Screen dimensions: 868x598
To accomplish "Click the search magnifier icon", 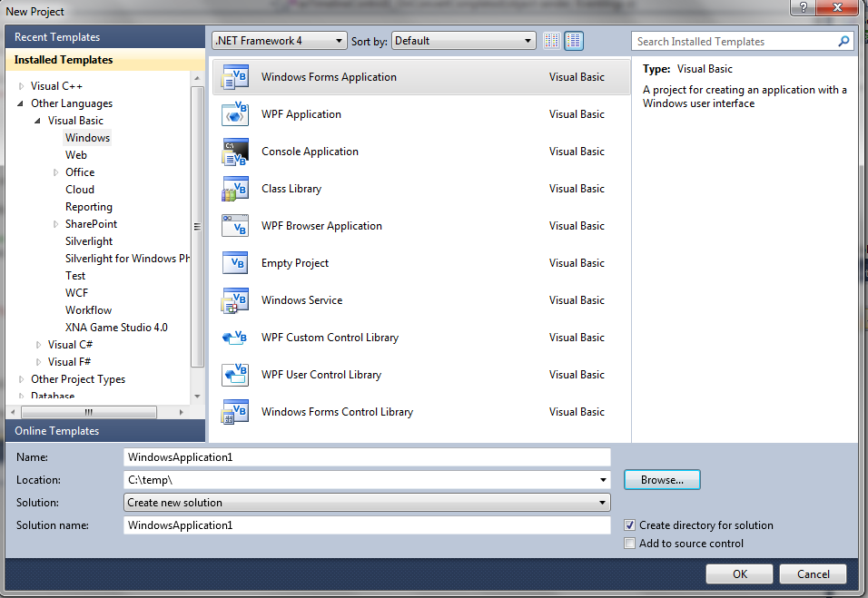I will click(843, 41).
